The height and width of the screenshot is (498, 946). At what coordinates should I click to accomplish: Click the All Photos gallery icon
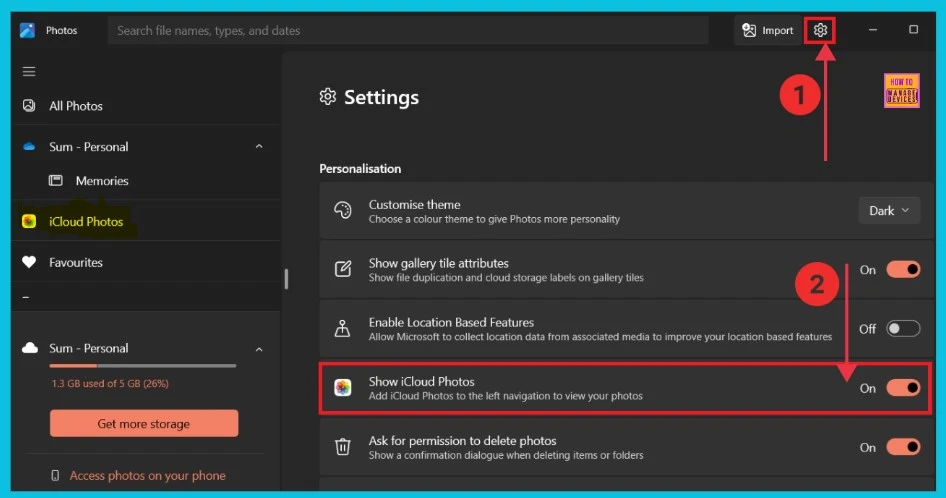(x=29, y=106)
